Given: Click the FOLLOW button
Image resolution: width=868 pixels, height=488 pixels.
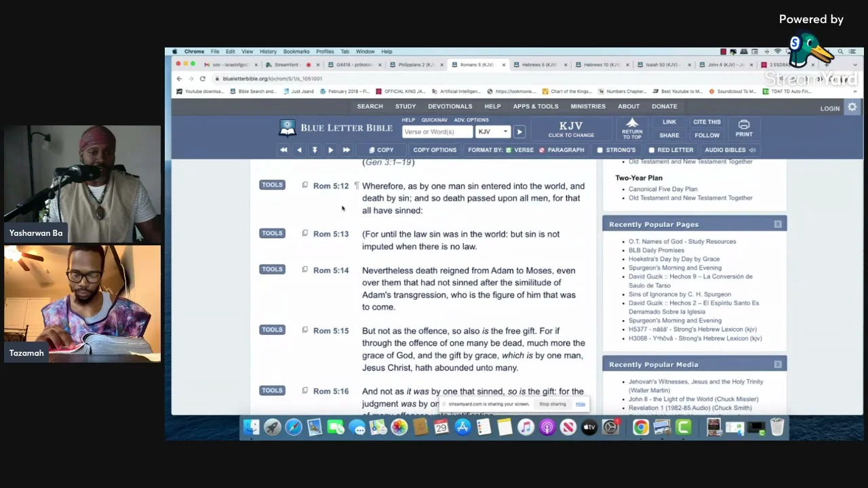Looking at the screenshot, I should click(707, 135).
